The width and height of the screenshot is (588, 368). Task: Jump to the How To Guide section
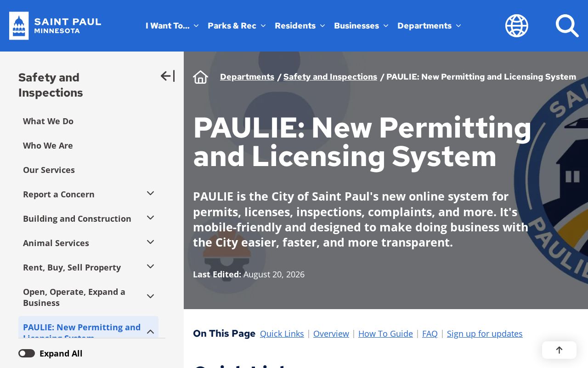point(385,333)
